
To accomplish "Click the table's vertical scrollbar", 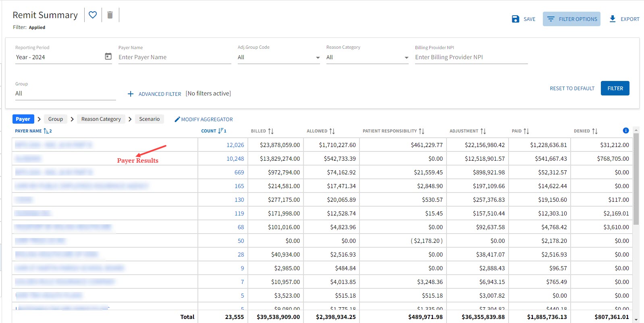I will click(x=636, y=179).
